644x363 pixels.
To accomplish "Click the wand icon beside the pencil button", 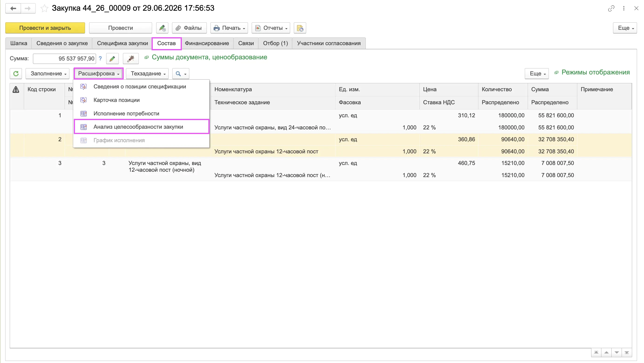I will click(131, 58).
